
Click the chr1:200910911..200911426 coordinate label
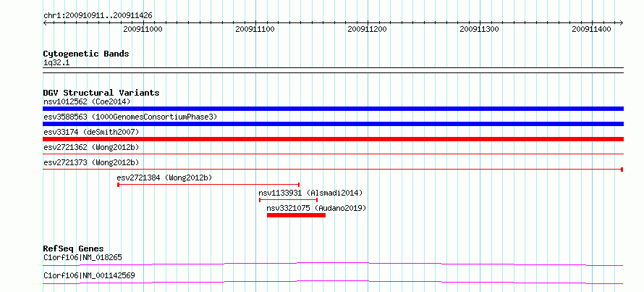tap(98, 16)
